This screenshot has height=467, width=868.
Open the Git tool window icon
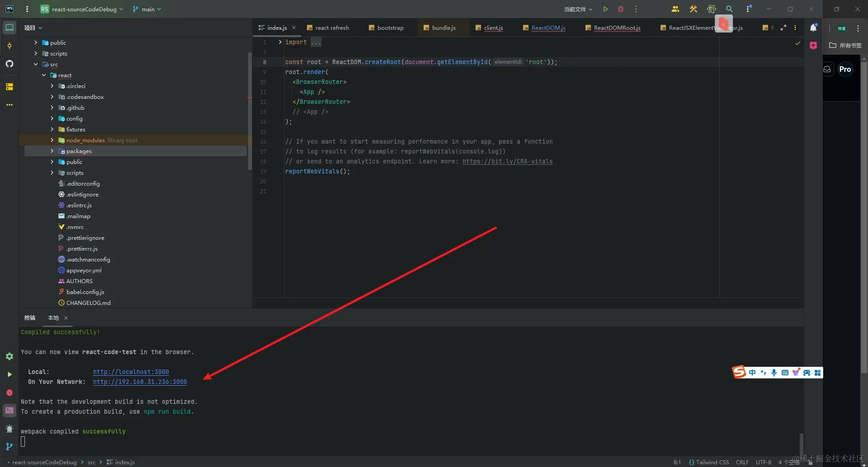(x=9, y=447)
